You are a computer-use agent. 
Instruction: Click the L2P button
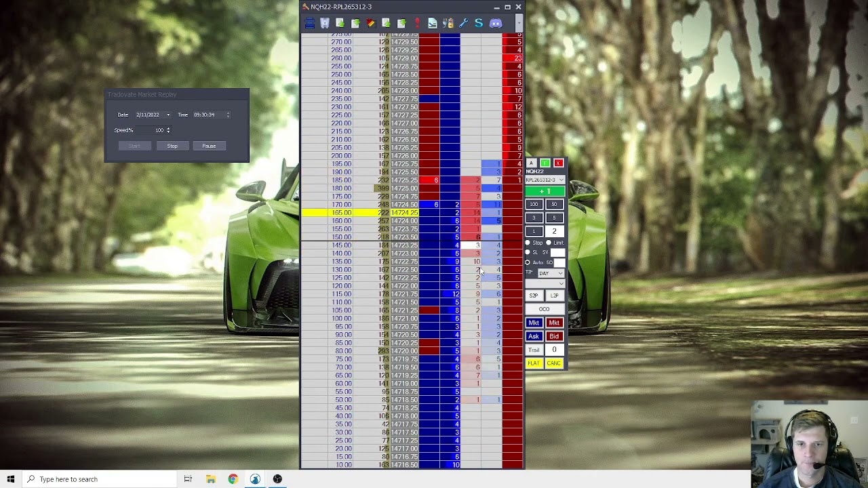coord(554,296)
